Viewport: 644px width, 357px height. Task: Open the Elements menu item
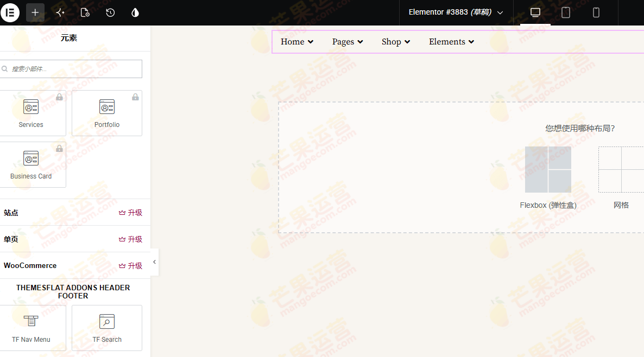[x=451, y=41]
